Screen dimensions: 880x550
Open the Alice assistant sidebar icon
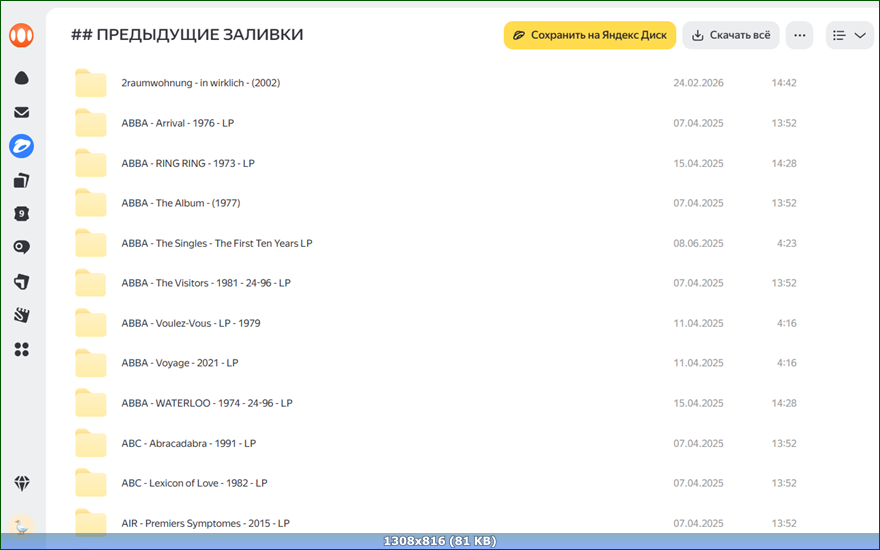click(x=21, y=78)
